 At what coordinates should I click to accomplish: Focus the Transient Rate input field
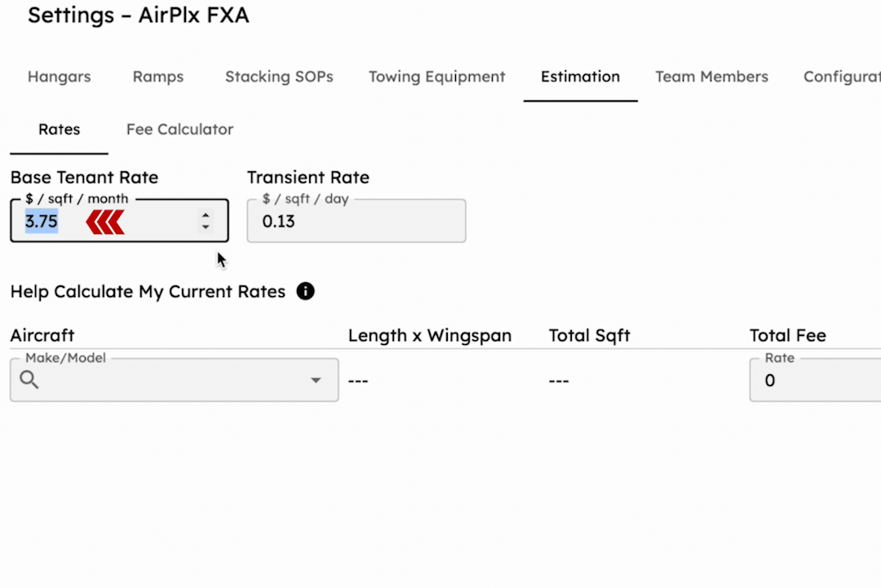356,221
